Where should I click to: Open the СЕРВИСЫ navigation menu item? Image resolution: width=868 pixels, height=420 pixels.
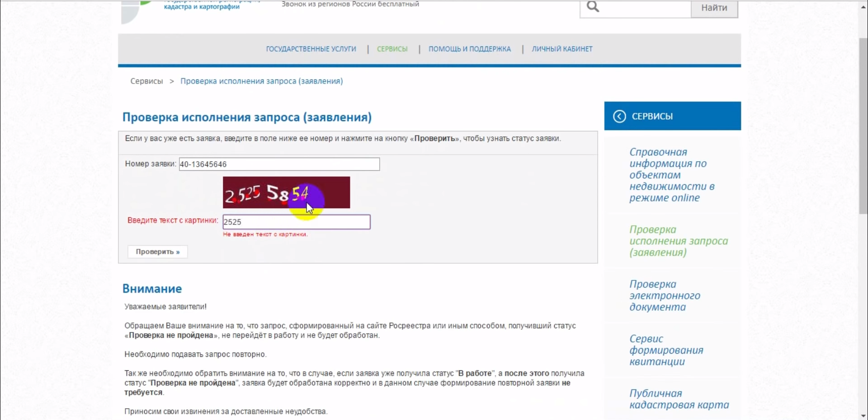click(392, 49)
